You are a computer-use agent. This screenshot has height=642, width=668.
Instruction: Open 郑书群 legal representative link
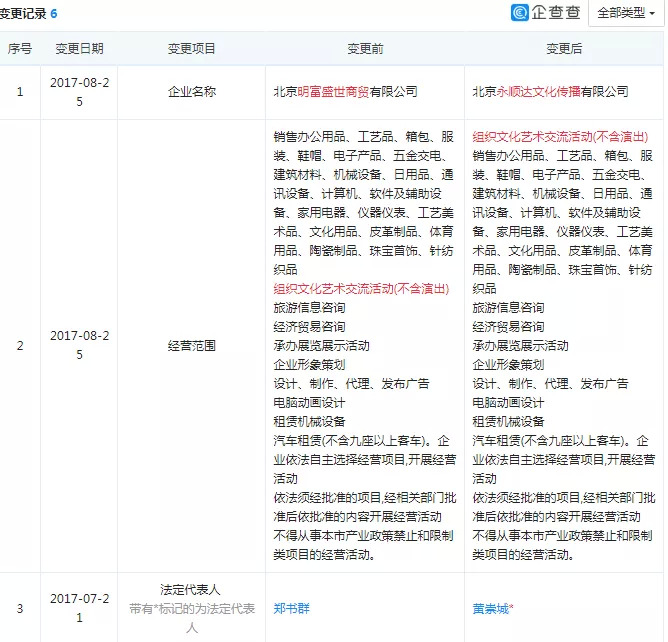[x=292, y=607]
